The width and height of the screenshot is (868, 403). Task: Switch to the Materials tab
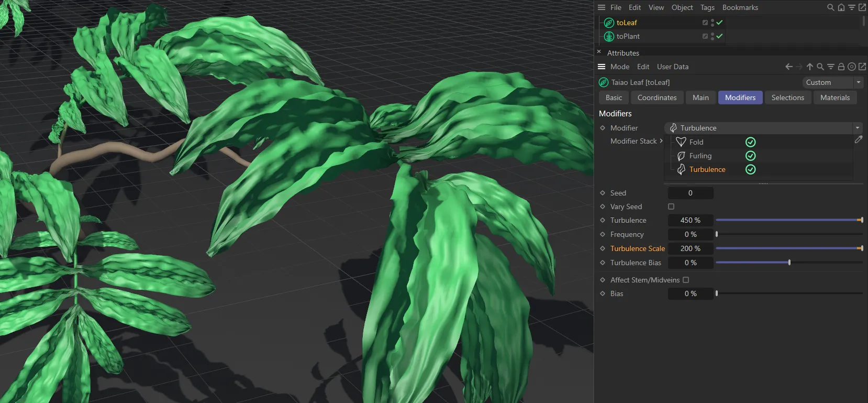[x=835, y=97]
